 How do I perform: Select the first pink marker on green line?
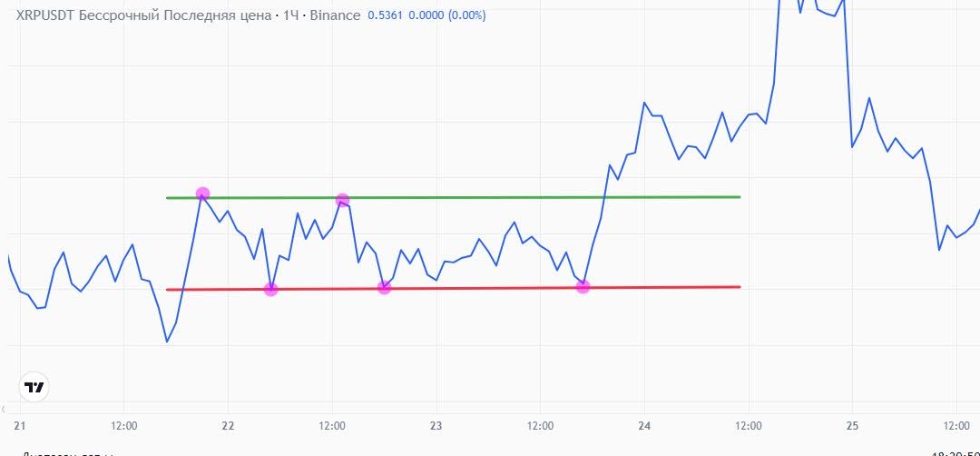202,193
